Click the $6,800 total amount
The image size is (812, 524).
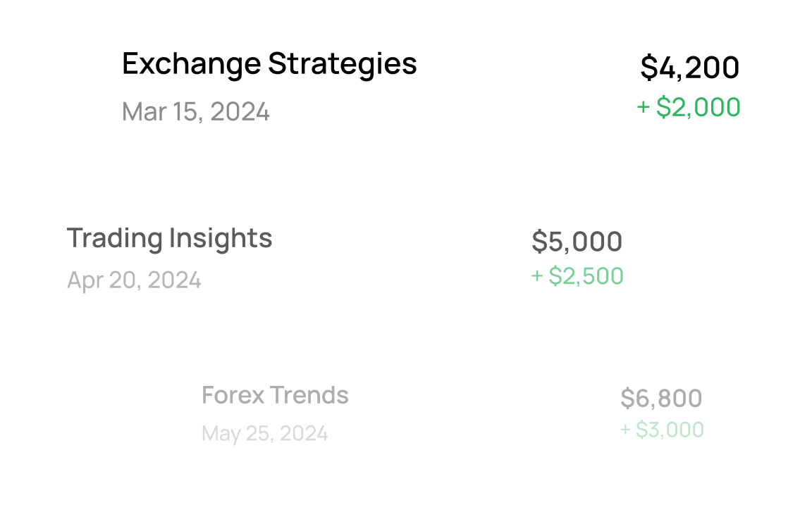click(x=661, y=399)
